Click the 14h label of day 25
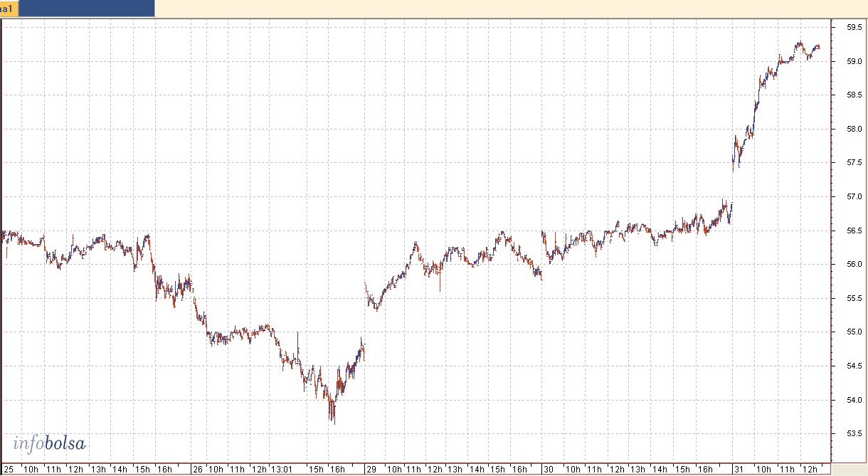The height and width of the screenshot is (476, 868). tap(120, 470)
